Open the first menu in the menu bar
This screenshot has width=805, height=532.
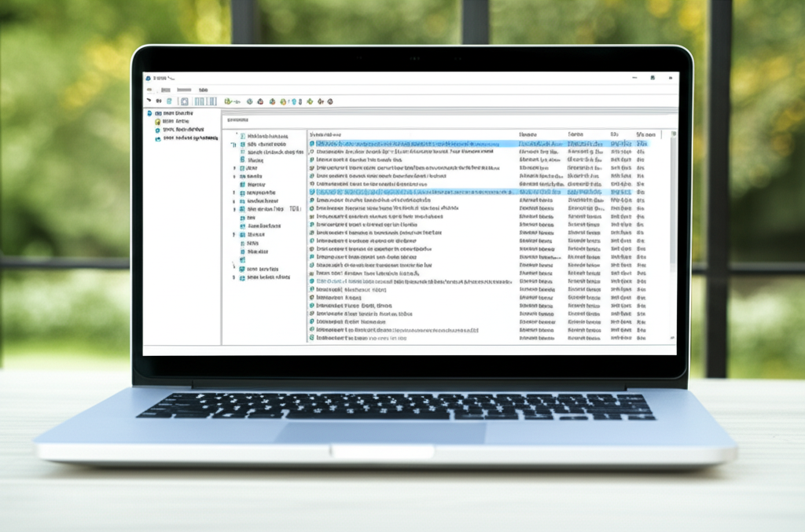tap(150, 90)
